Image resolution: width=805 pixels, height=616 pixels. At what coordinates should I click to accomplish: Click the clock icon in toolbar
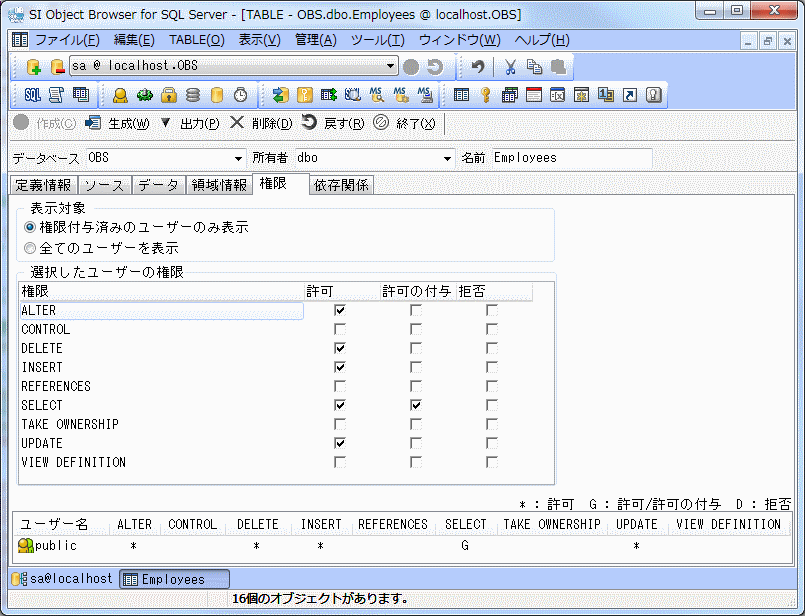tap(240, 95)
